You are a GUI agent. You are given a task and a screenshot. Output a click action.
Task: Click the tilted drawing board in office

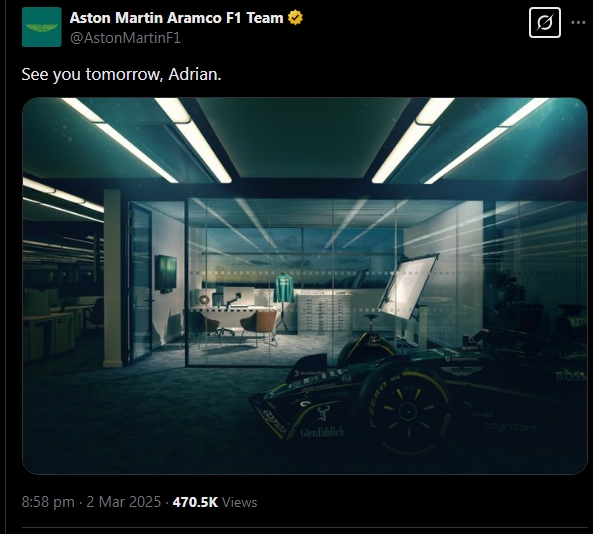(409, 286)
